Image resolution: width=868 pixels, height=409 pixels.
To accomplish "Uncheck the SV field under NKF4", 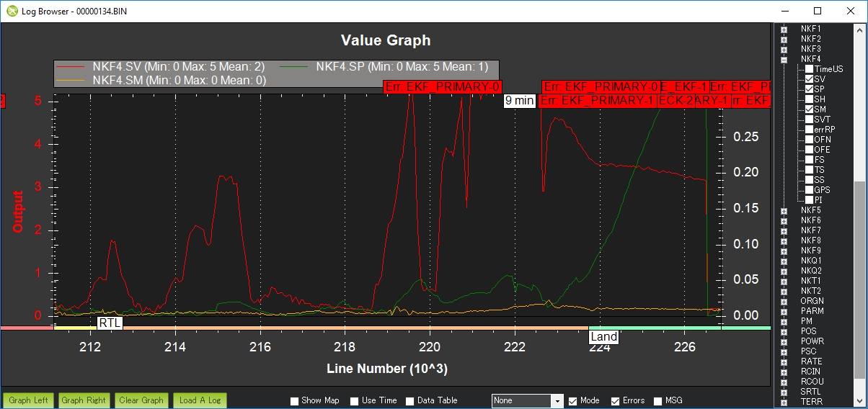I will (x=809, y=79).
